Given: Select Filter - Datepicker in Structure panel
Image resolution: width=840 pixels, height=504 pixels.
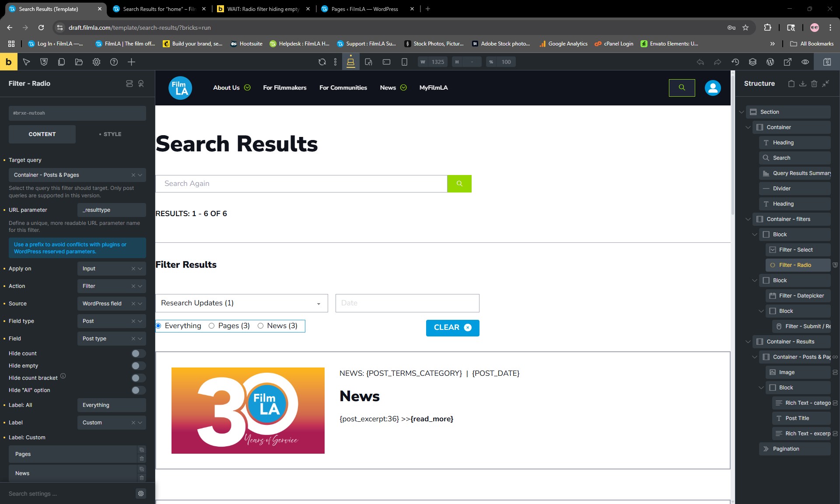Looking at the screenshot, I should 801,296.
